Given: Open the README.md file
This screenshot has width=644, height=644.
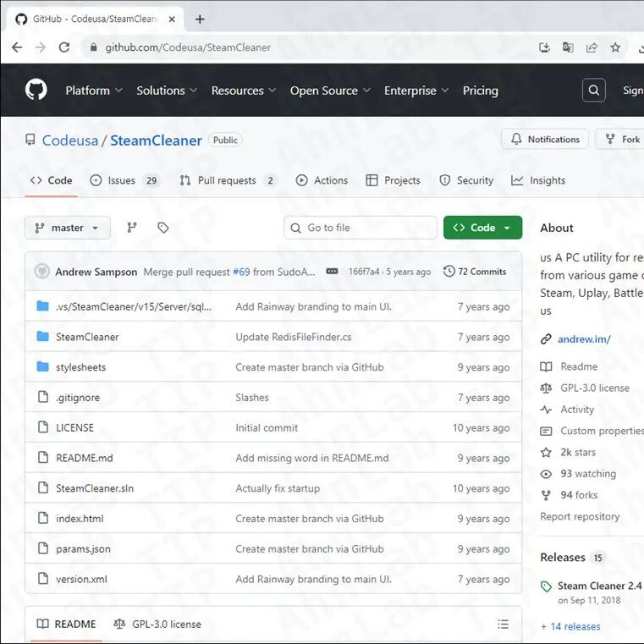Looking at the screenshot, I should pyautogui.click(x=84, y=458).
